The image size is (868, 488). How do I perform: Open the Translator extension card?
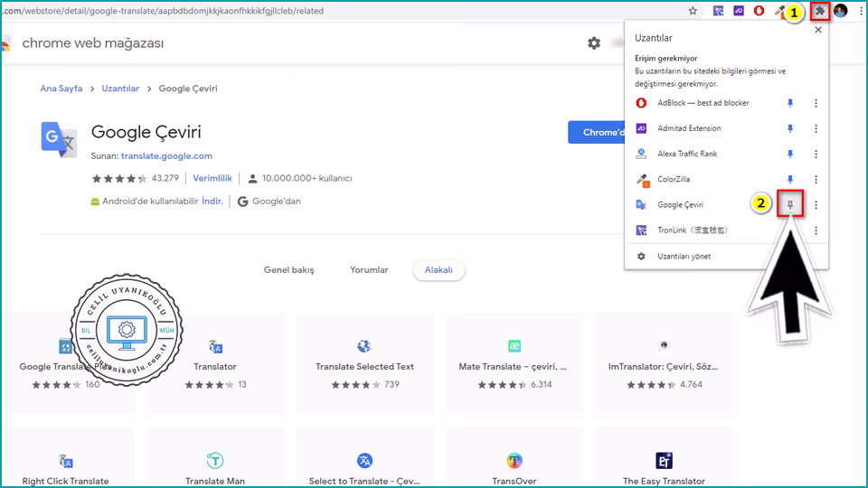click(215, 363)
